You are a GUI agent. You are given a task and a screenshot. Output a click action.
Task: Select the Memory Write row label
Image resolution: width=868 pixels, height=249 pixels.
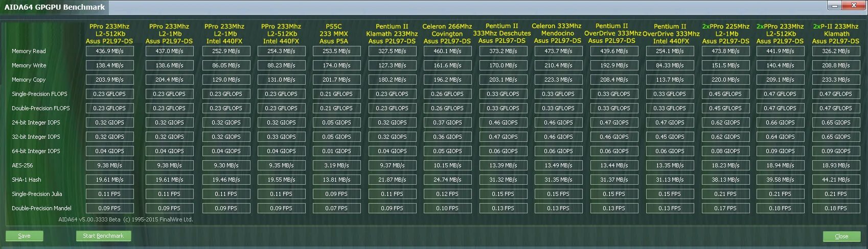(x=29, y=65)
